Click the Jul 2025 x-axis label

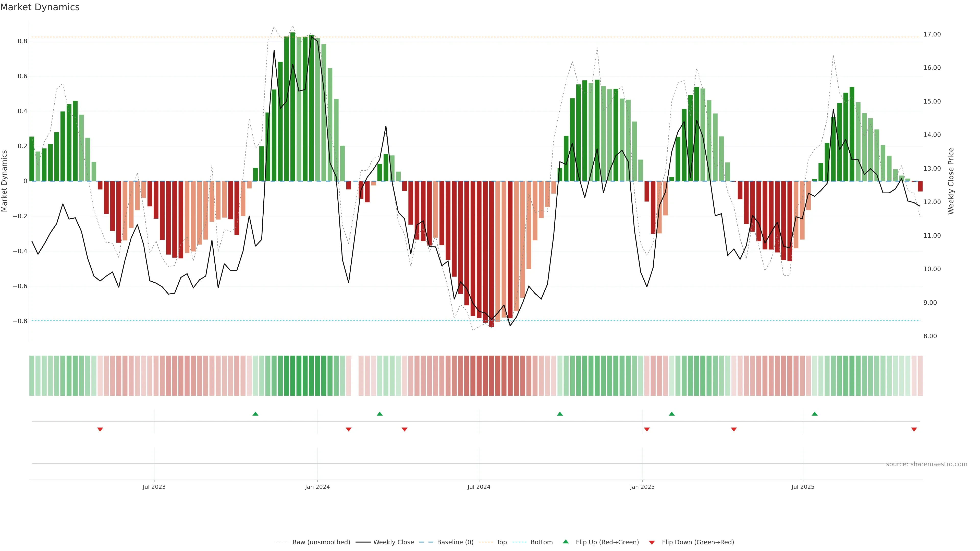pyautogui.click(x=803, y=487)
